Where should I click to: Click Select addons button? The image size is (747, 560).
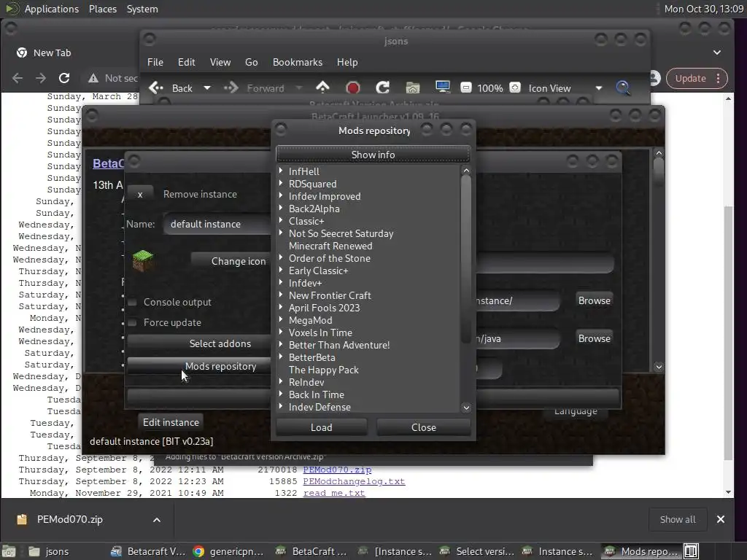point(199,344)
